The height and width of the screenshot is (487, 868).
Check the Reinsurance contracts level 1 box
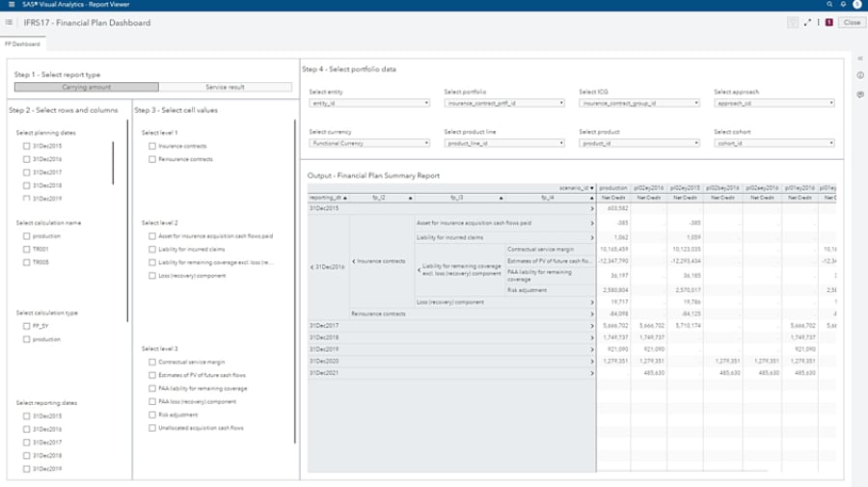point(151,159)
